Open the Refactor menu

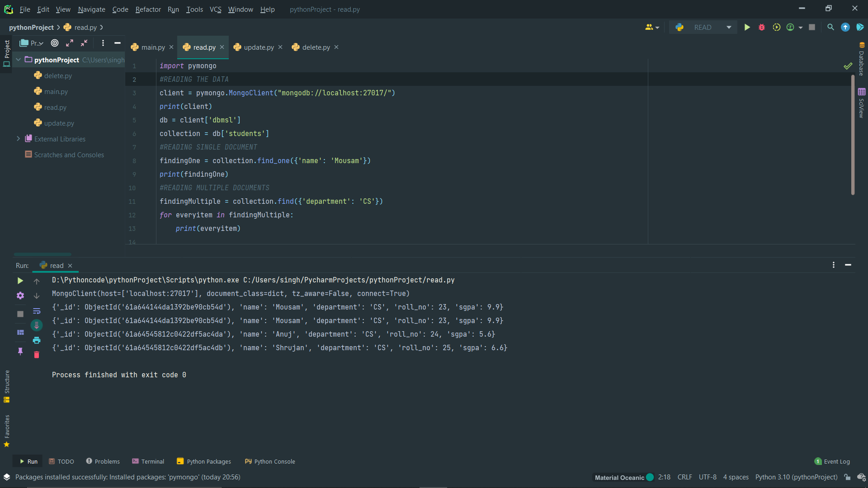pos(148,9)
